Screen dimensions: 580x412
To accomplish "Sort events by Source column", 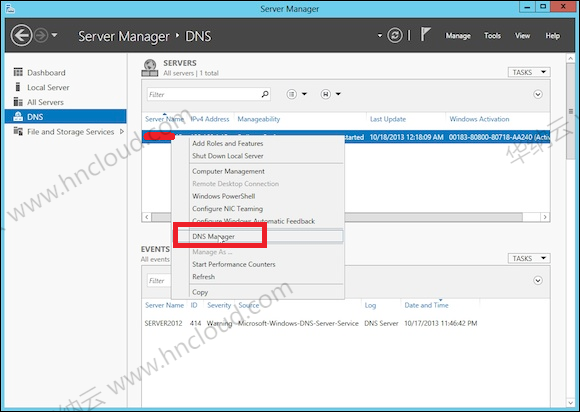I will 249,305.
